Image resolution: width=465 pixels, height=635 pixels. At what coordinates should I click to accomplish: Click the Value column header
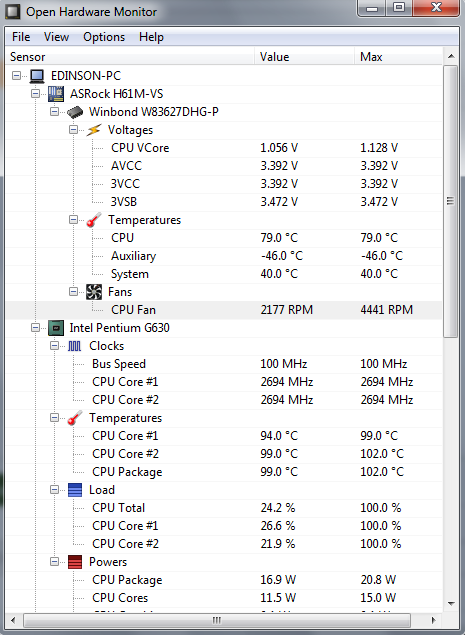click(x=305, y=57)
